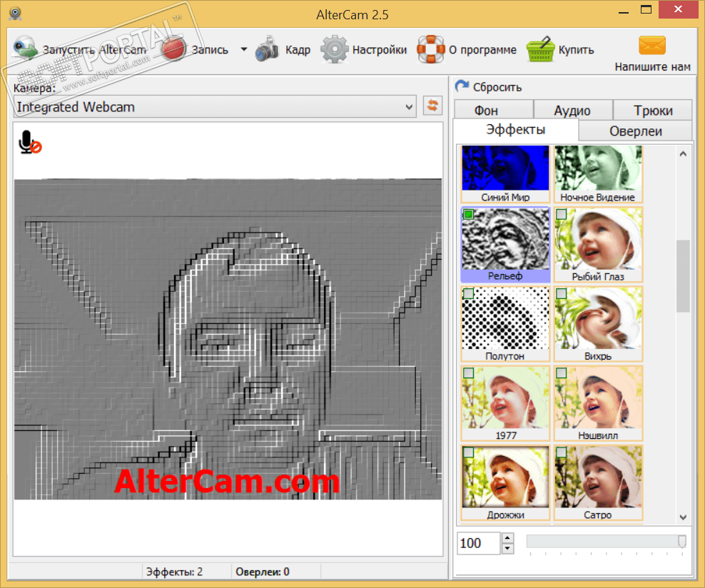The height and width of the screenshot is (588, 705).
Task: Increase intensity with the spinner up arrow
Action: [507, 537]
